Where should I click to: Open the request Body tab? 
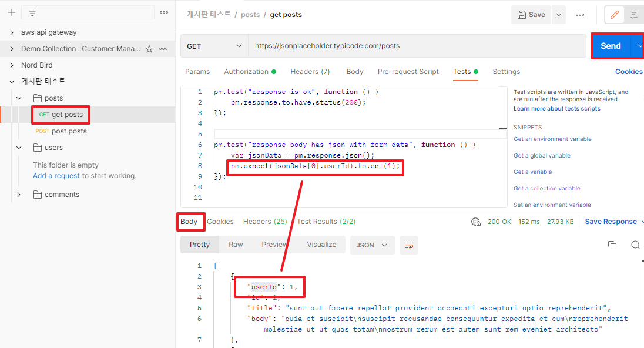(355, 72)
